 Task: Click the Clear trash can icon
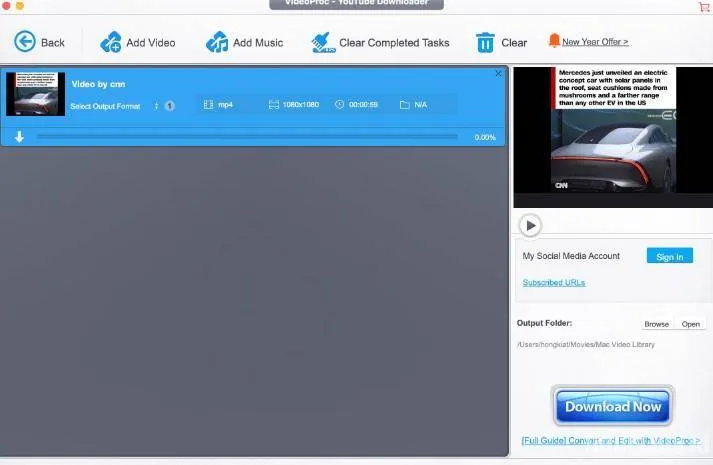(x=485, y=42)
